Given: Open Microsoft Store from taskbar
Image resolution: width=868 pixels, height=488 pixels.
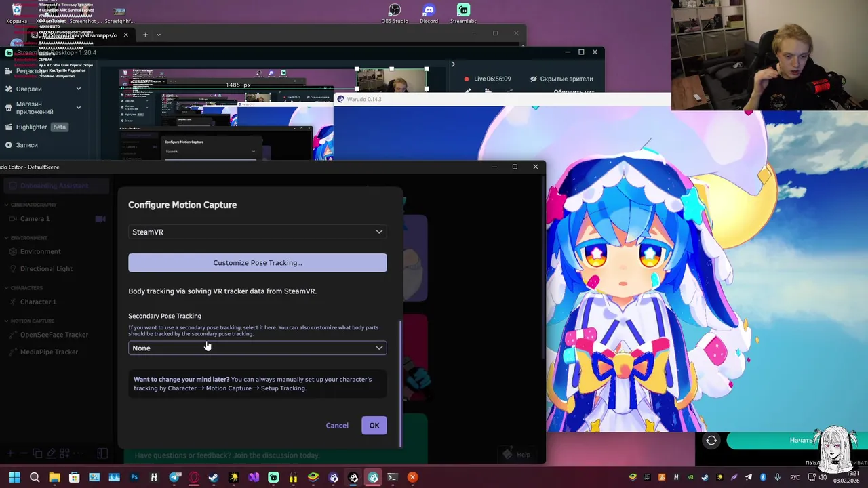Looking at the screenshot, I should 75,477.
